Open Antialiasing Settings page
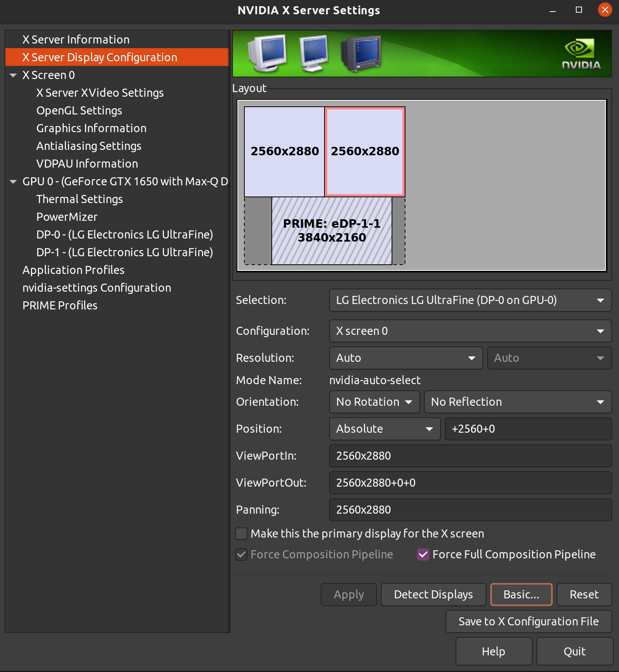This screenshot has height=672, width=619. [x=89, y=146]
